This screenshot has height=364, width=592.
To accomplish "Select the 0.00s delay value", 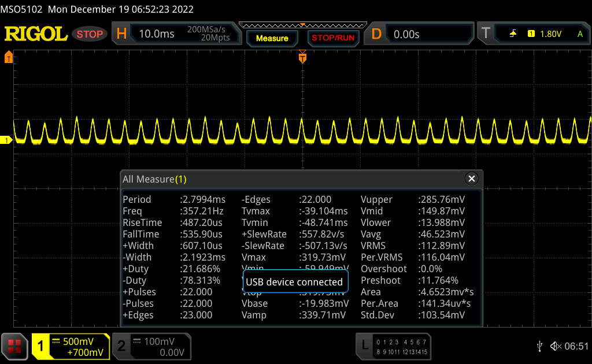I will tap(406, 34).
